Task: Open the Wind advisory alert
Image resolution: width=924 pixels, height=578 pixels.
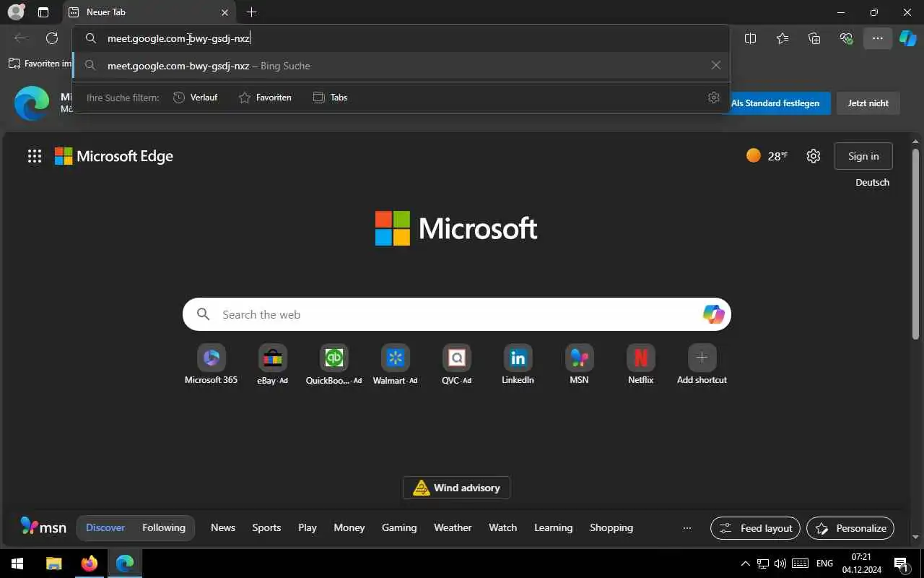Action: 456,488
